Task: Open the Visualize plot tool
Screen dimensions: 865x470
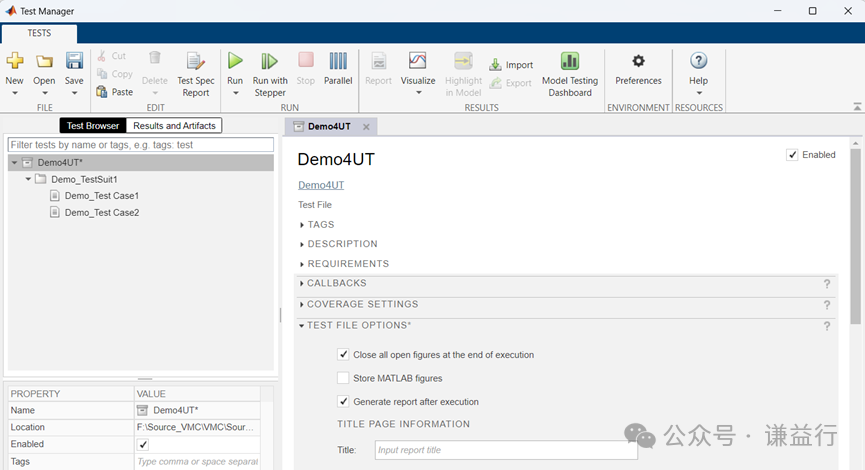Action: pyautogui.click(x=418, y=61)
